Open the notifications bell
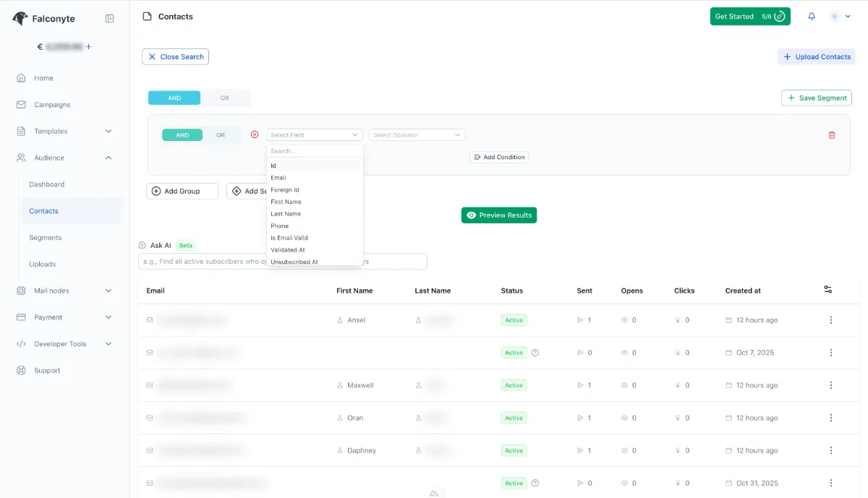This screenshot has height=498, width=868. pos(812,17)
